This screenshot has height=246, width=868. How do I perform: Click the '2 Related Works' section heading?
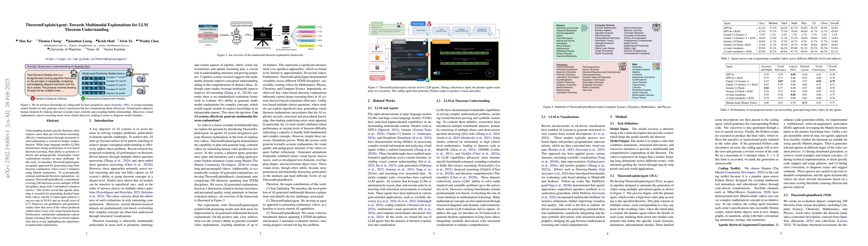point(381,101)
